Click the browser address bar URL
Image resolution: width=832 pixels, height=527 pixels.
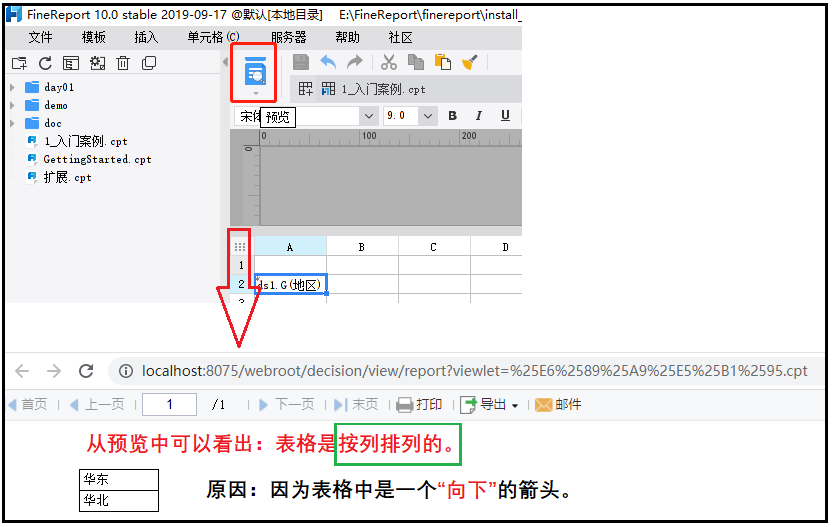(474, 371)
